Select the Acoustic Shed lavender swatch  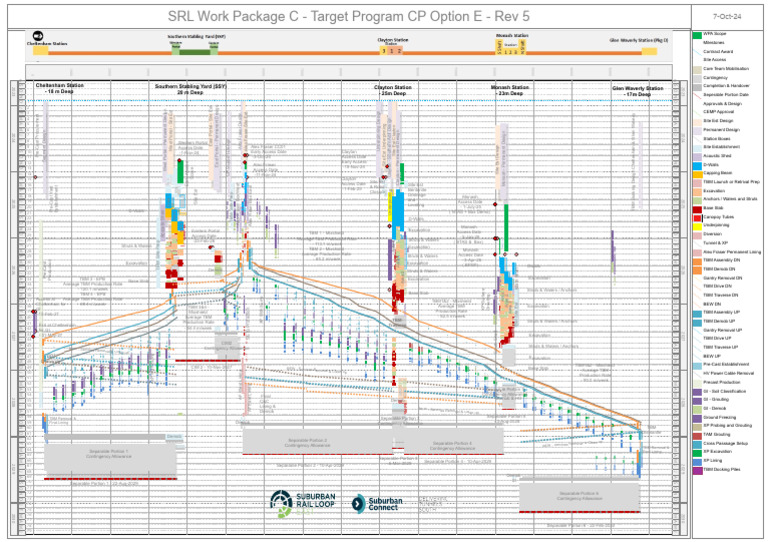click(697, 157)
